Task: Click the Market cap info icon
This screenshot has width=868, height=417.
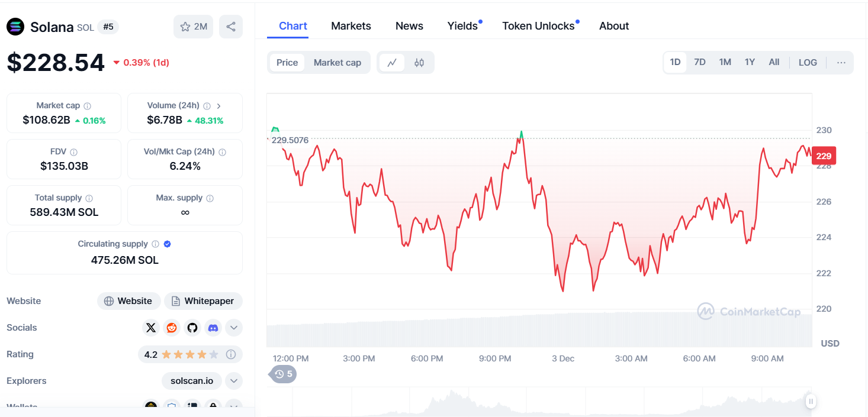Action: pos(88,106)
